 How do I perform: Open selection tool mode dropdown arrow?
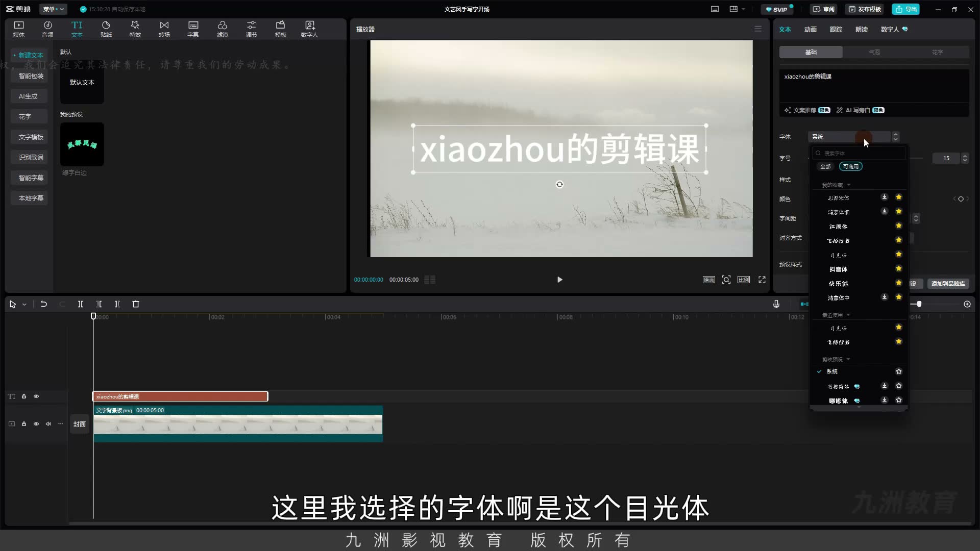24,305
